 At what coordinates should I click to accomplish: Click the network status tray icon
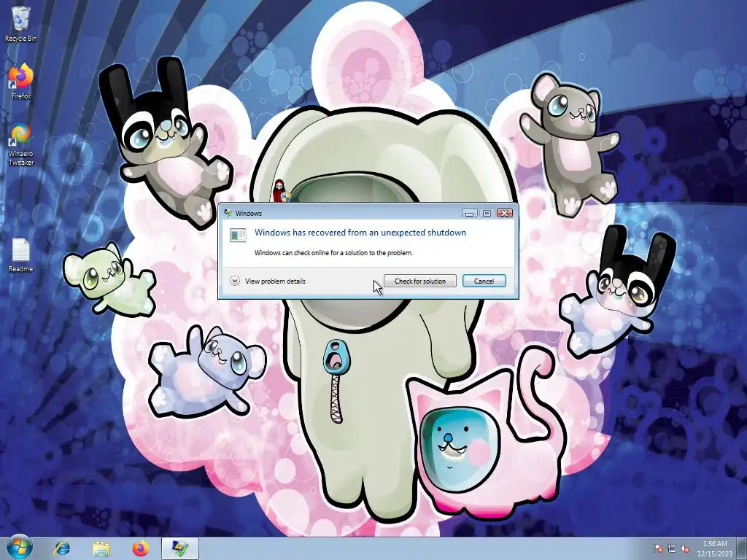672,548
